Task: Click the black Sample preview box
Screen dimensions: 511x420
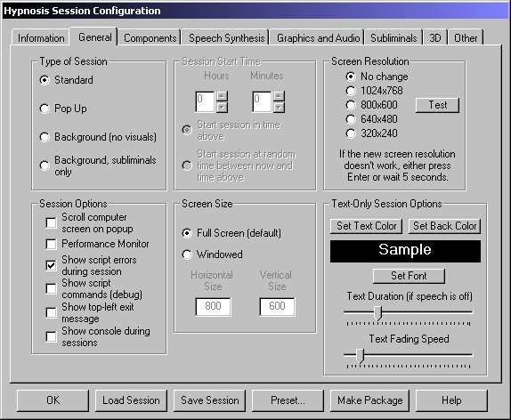Action: (x=405, y=251)
